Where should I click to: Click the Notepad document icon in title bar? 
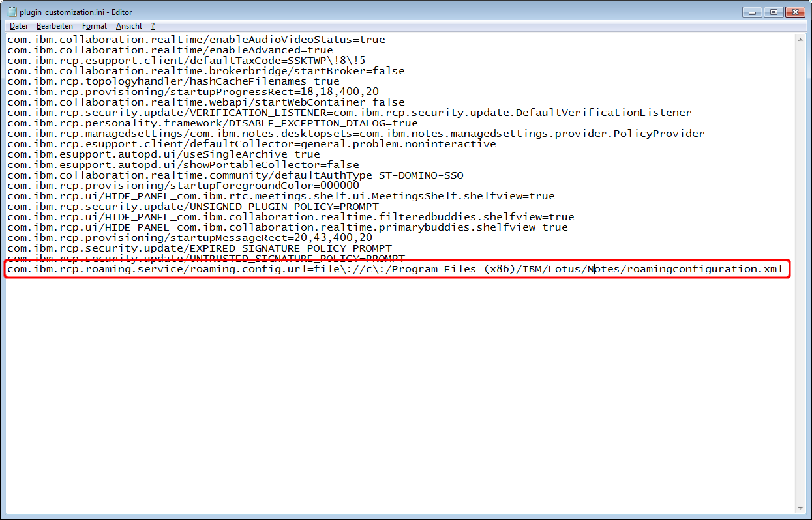click(x=11, y=12)
